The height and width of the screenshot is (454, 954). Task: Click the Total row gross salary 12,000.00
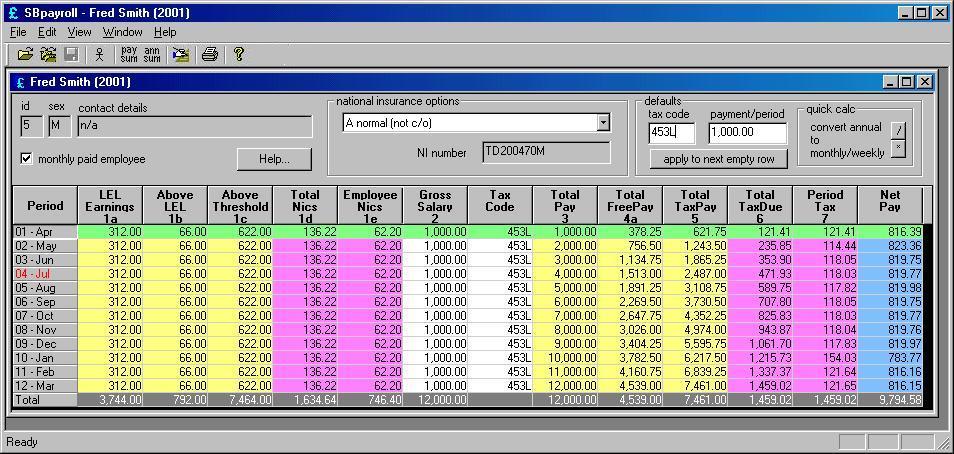tap(435, 400)
